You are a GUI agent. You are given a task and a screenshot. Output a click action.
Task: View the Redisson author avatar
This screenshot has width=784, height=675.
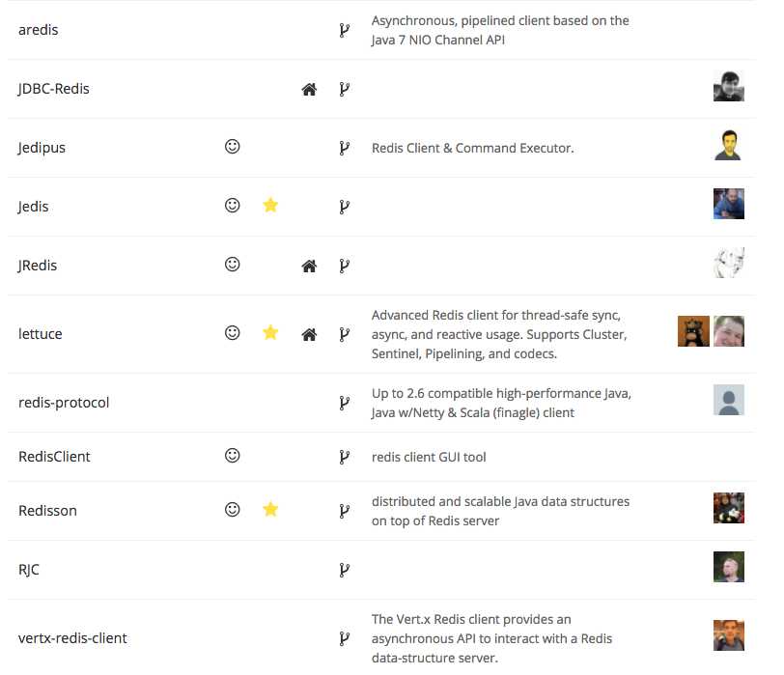729,508
